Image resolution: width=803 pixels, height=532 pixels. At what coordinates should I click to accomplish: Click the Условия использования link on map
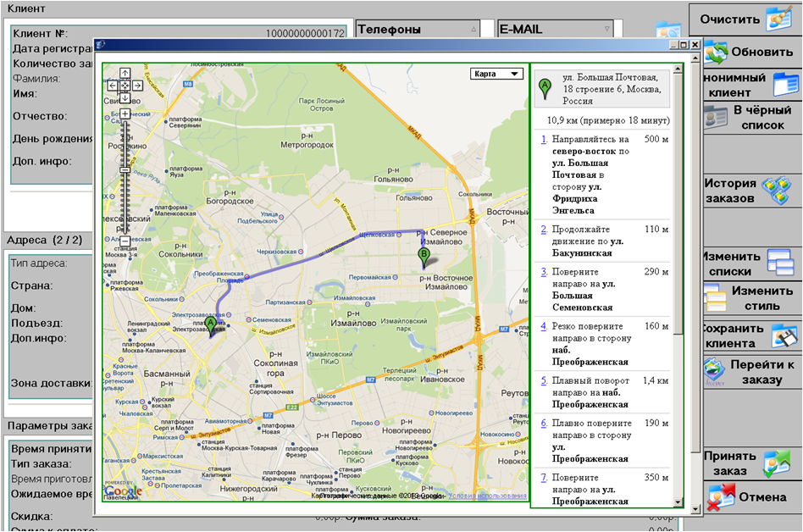coord(487,496)
